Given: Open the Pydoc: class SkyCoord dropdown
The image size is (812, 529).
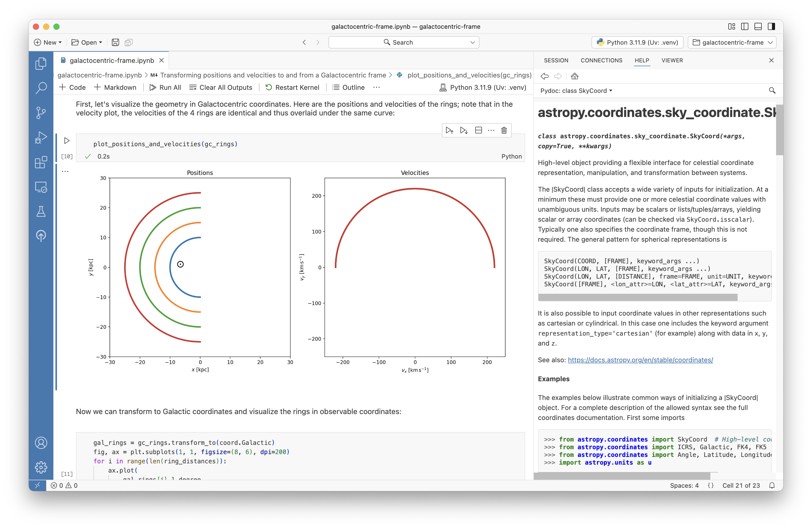Looking at the screenshot, I should (576, 90).
